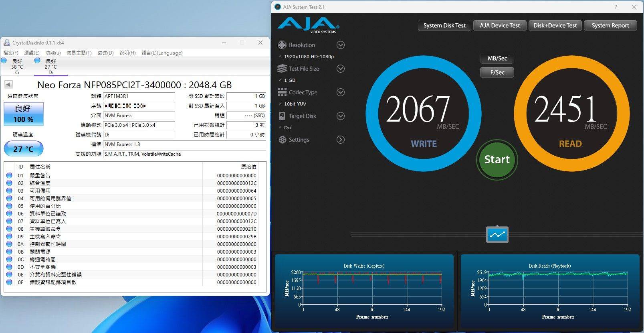The image size is (644, 333).
Task: Select the 資料單位已讀取 attribute row
Action: pos(131,213)
